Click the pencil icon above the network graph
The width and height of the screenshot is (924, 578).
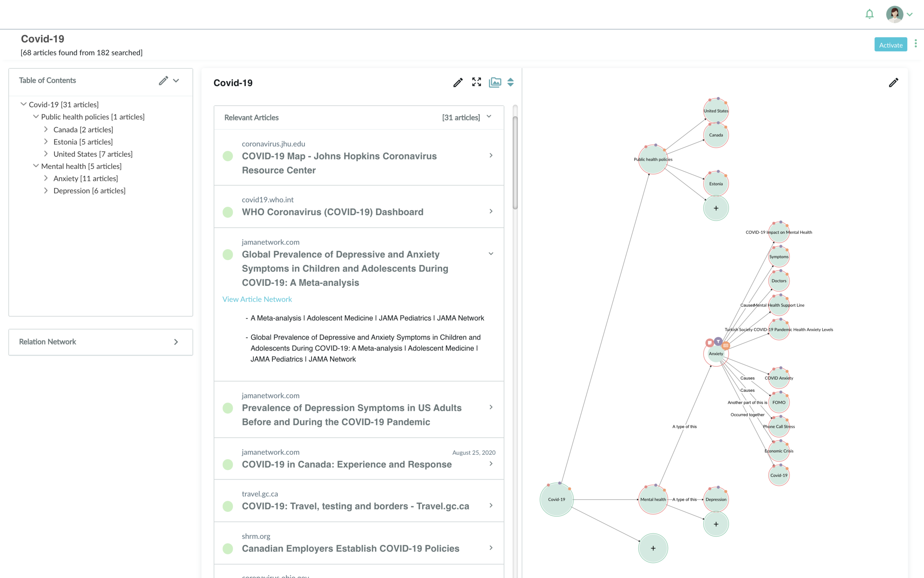pyautogui.click(x=893, y=82)
